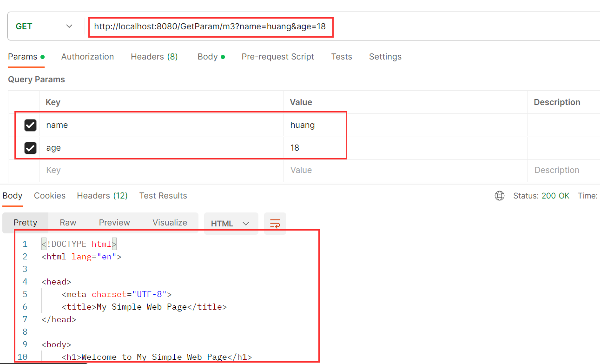
Task: Switch to the request Body tab
Action: pos(211,57)
